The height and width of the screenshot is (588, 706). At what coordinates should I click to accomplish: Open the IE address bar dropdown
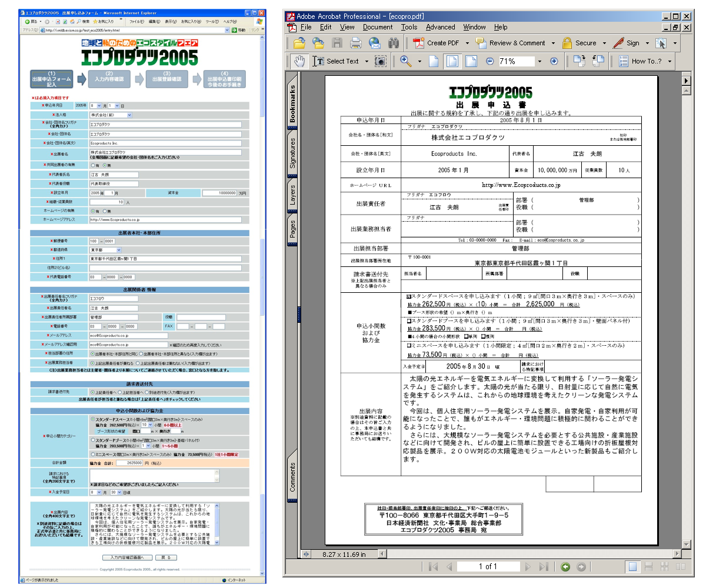pos(226,30)
